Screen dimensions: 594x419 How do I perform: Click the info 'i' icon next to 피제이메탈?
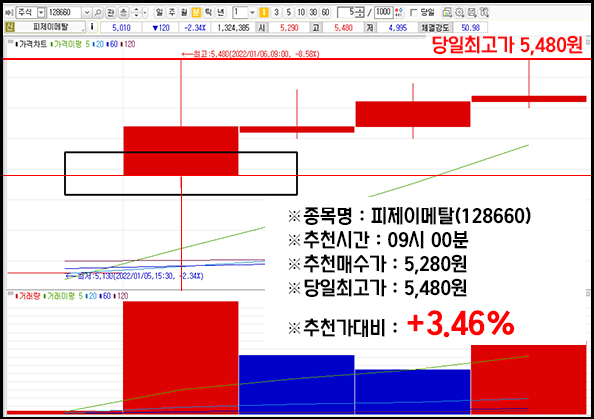coord(92,27)
